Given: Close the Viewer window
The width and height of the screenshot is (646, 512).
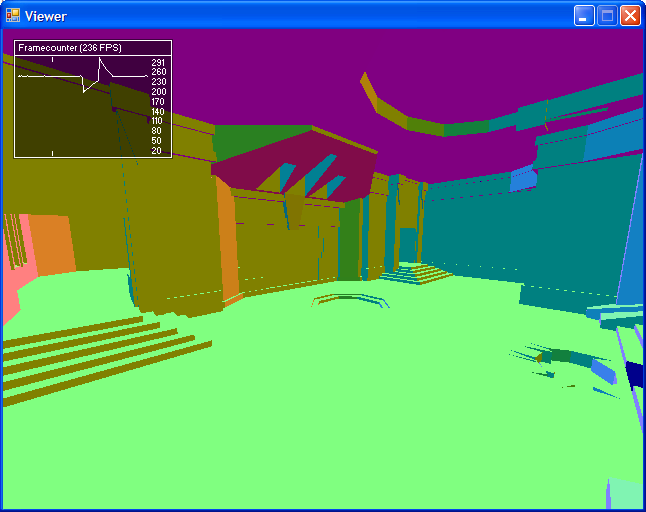Looking at the screenshot, I should point(630,16).
